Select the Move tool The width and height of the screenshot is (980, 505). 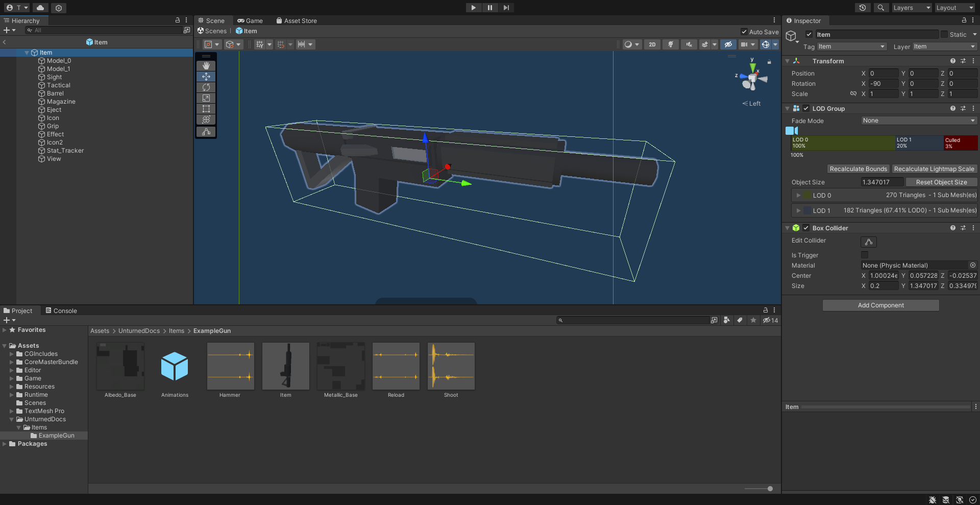(206, 77)
